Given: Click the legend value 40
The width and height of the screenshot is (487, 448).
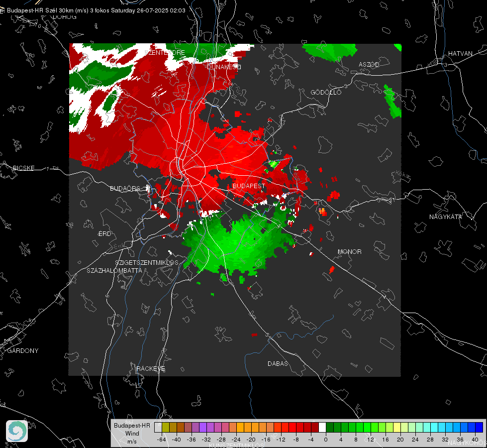Looking at the screenshot, I should (475, 440).
